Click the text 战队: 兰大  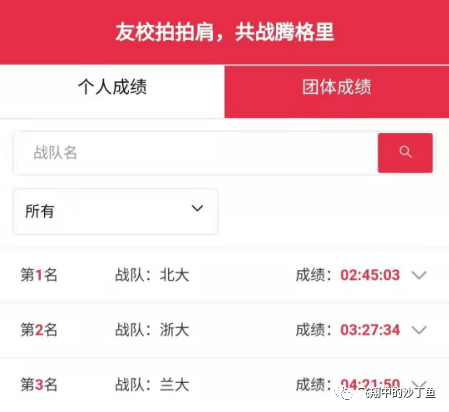[x=152, y=384]
